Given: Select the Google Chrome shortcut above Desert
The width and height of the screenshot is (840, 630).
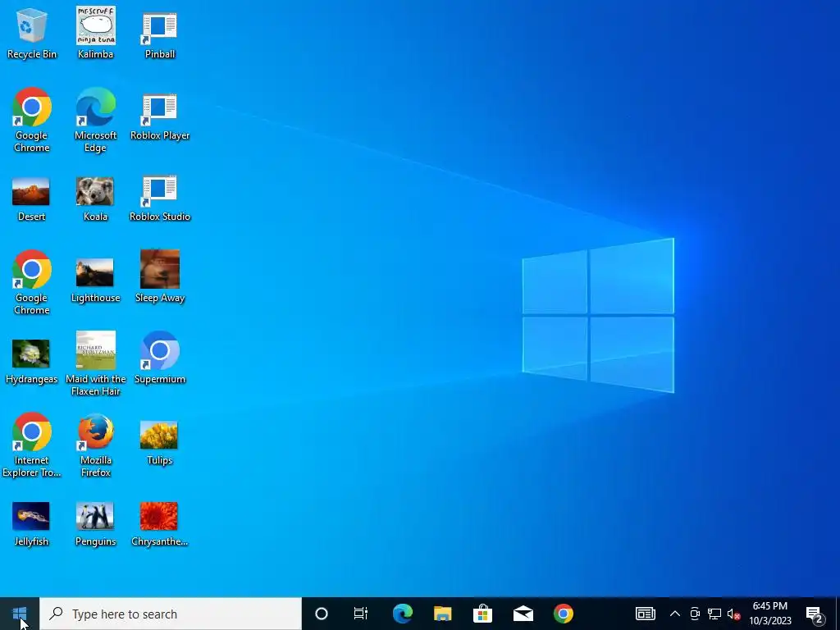Looking at the screenshot, I should pos(31,120).
